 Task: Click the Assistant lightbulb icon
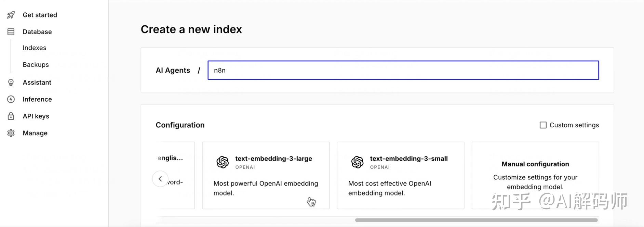11,83
